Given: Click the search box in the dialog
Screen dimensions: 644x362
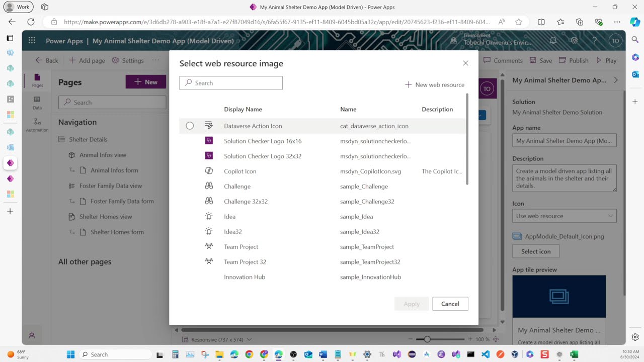Looking at the screenshot, I should [x=231, y=83].
